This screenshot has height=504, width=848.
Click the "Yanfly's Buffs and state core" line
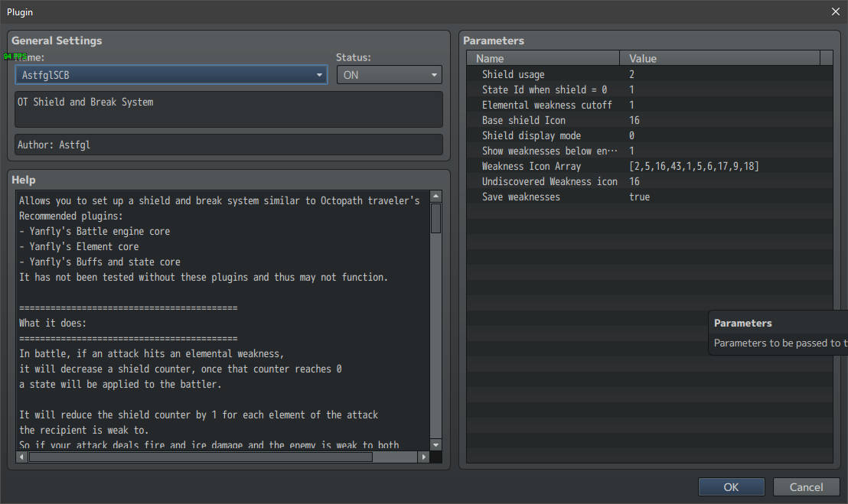(x=100, y=262)
